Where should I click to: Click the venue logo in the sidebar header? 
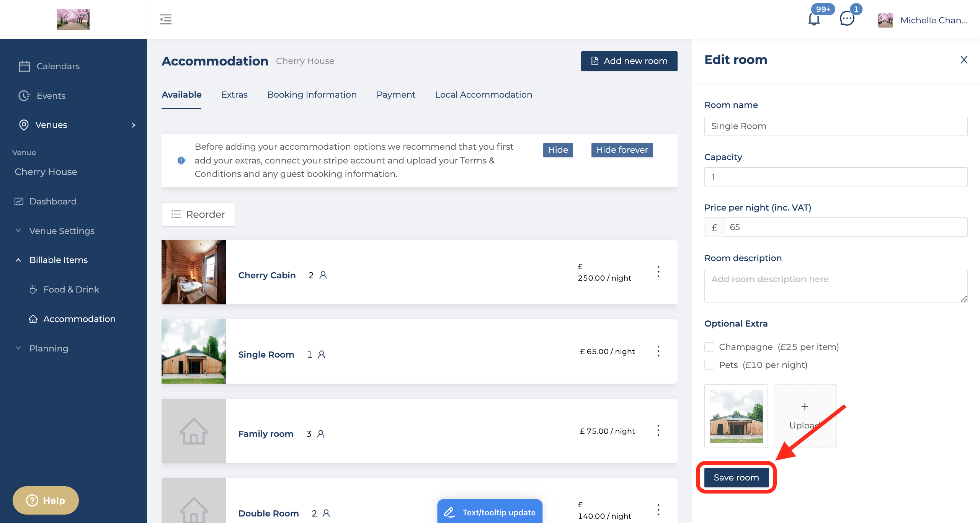73,19
